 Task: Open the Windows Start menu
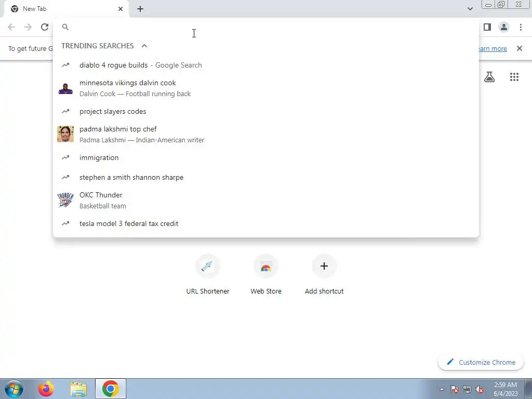(14, 389)
